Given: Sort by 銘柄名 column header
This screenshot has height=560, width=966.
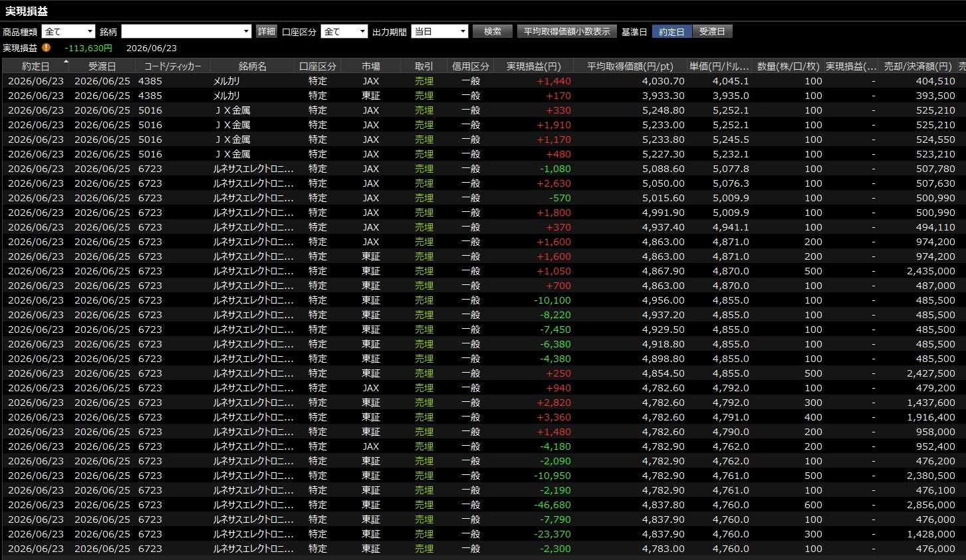Looking at the screenshot, I should click(x=253, y=66).
